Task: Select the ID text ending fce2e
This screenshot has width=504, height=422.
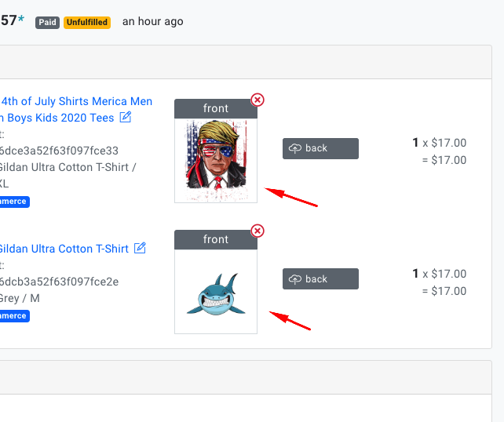Action: click(59, 282)
